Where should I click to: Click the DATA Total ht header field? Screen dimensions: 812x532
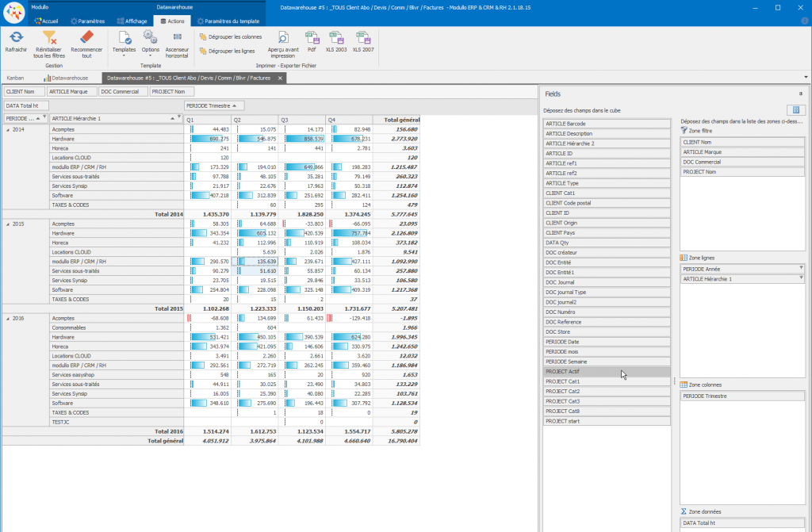click(x=26, y=105)
